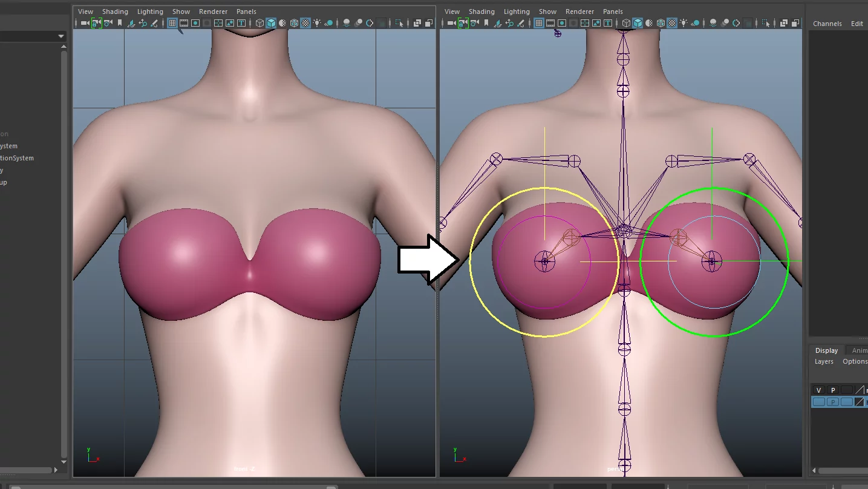Viewport: 868px width, 489px height.
Task: Switch to Wireframe shading in persp panel
Action: tap(626, 23)
